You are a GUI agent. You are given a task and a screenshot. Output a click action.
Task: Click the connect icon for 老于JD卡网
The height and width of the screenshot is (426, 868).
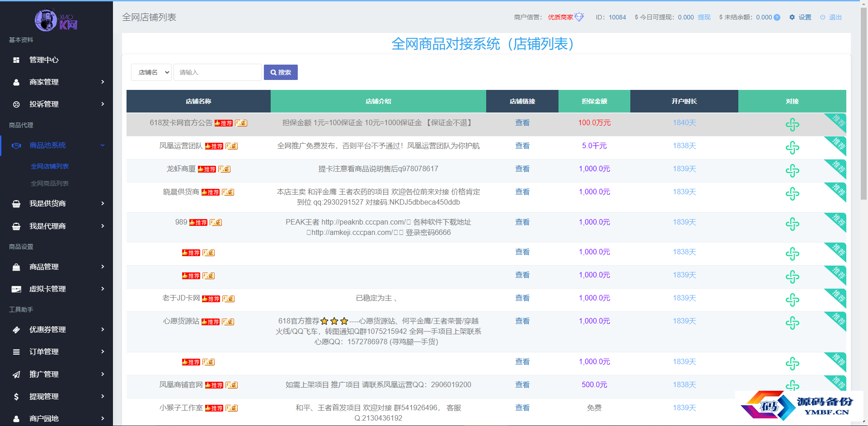click(x=792, y=300)
